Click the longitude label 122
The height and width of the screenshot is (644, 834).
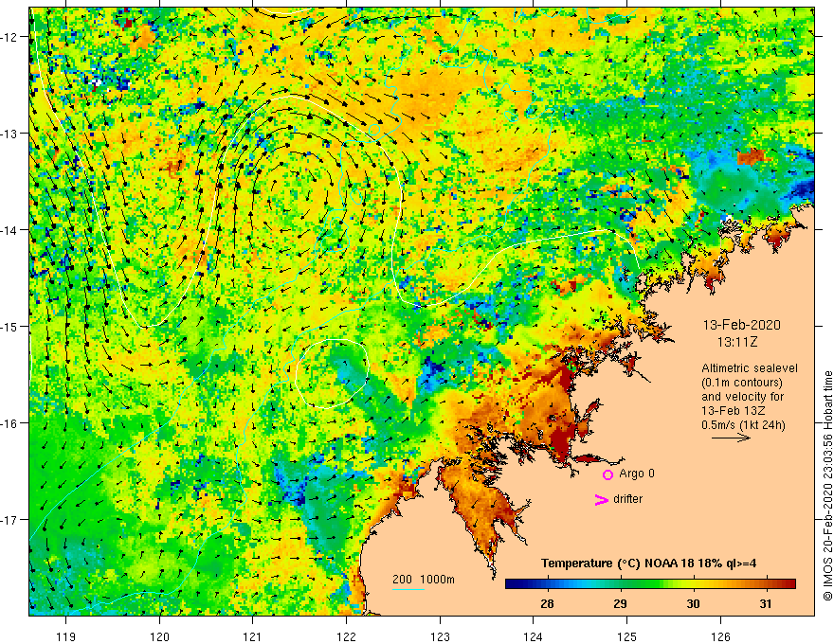(x=346, y=636)
